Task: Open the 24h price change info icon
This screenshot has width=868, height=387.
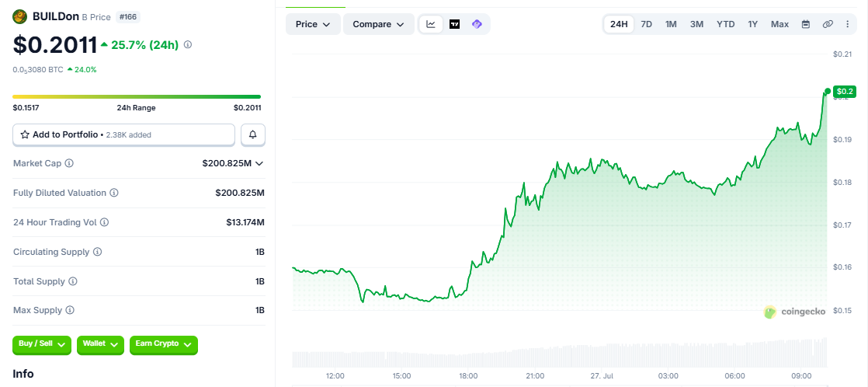Action: [188, 44]
